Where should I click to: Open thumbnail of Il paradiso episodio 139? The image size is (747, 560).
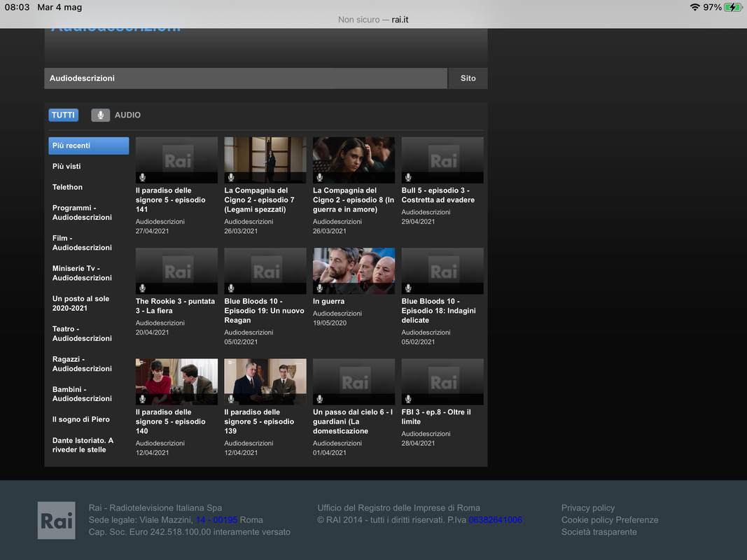coord(265,382)
